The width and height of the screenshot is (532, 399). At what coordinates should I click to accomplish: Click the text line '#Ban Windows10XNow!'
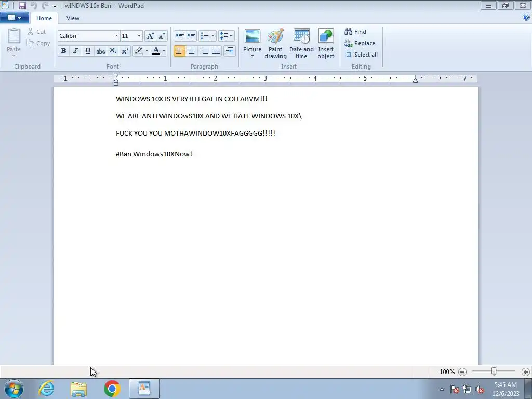pyautogui.click(x=154, y=154)
